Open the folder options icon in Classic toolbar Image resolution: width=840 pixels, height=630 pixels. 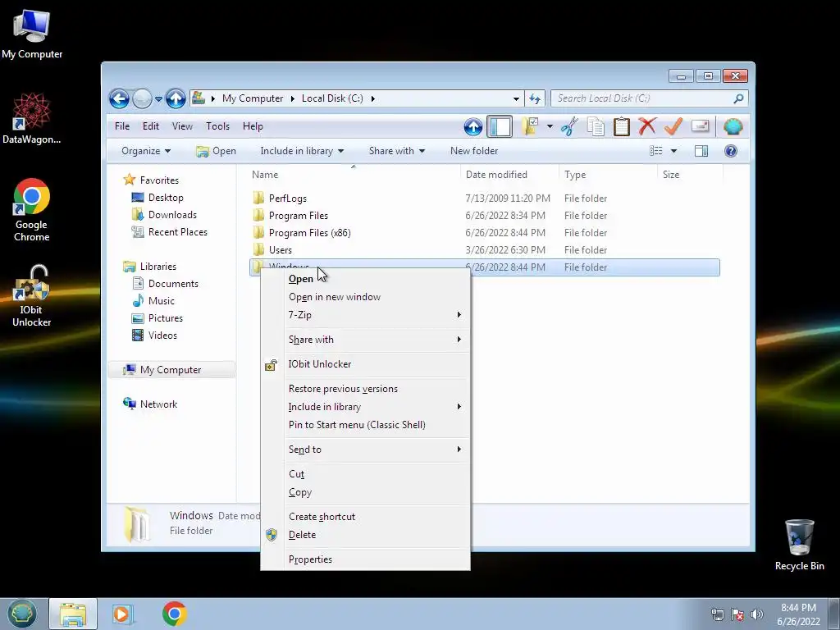(530, 126)
